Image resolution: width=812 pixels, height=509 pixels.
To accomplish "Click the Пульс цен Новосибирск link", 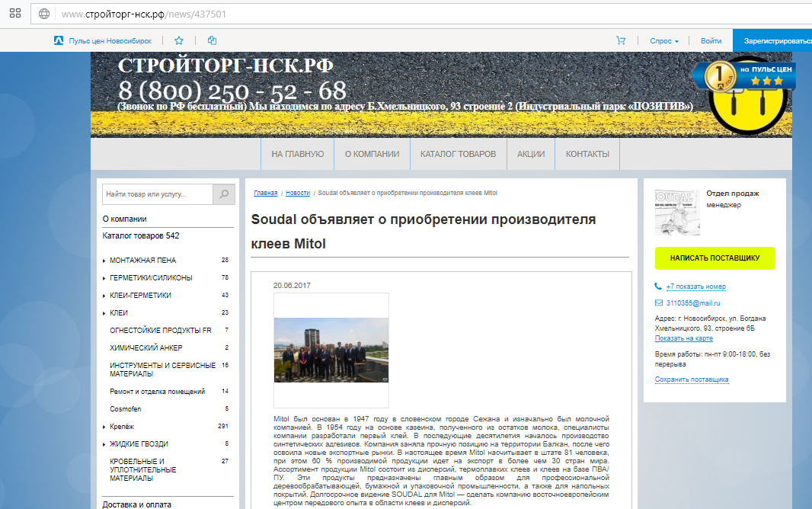I will point(110,41).
